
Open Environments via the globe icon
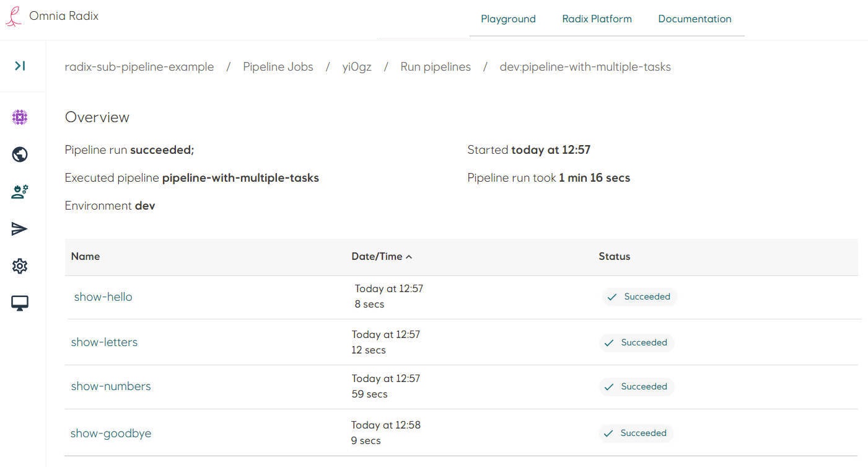coord(20,154)
